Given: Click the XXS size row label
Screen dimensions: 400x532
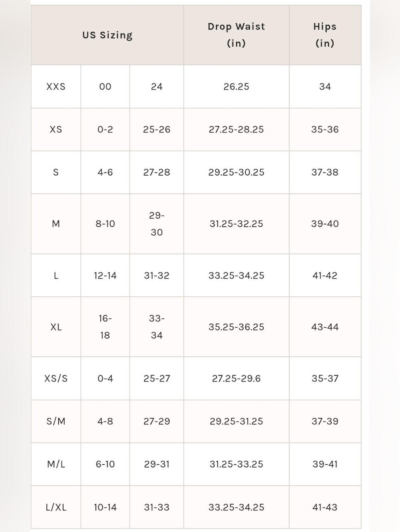Looking at the screenshot, I should [56, 86].
